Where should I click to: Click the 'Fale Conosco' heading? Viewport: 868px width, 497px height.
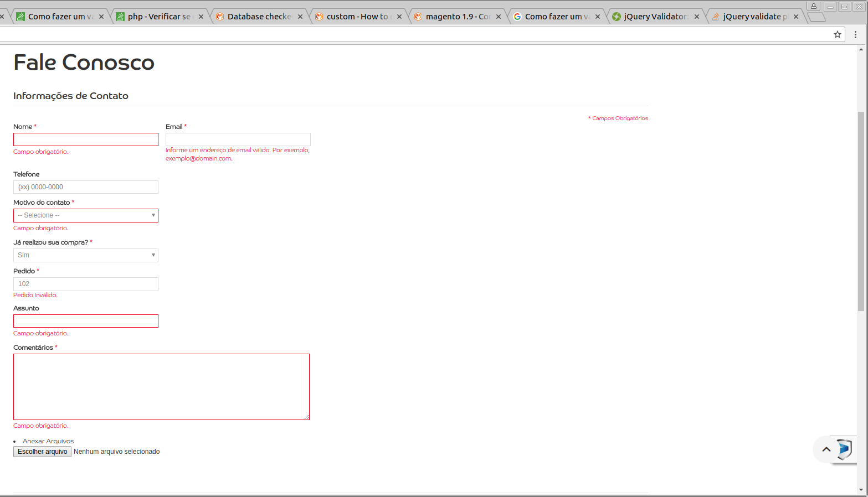coord(84,62)
